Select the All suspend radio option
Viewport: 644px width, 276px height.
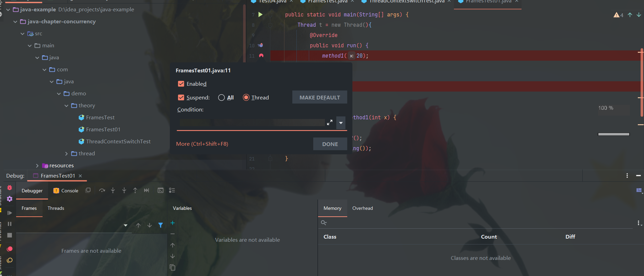(221, 98)
